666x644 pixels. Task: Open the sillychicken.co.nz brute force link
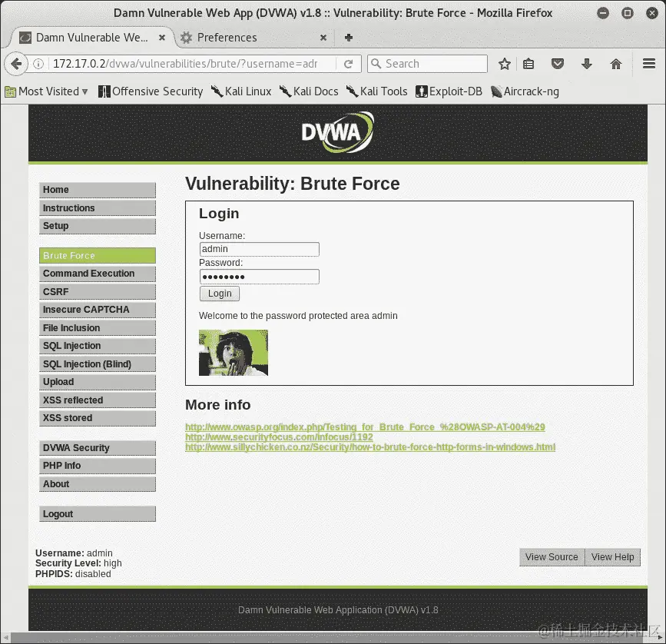[x=370, y=447]
